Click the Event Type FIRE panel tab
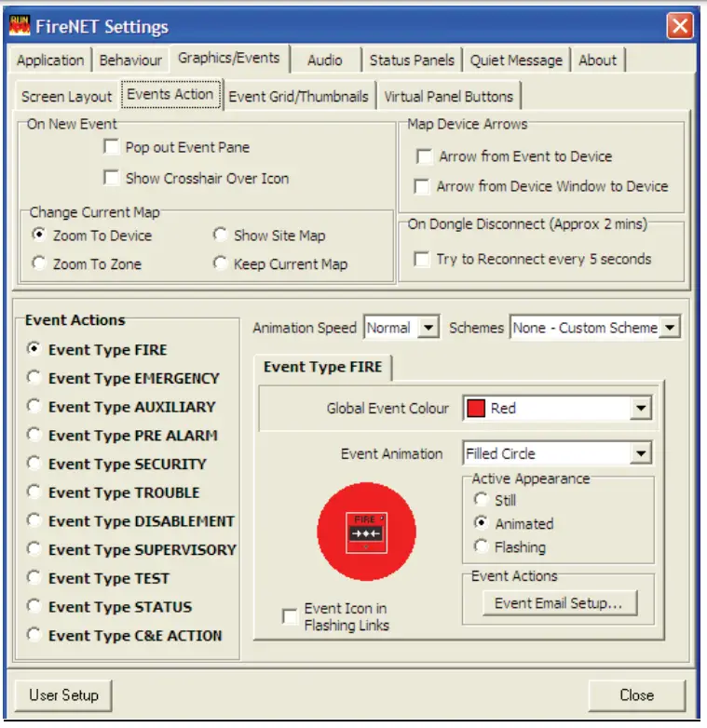Viewport: 707px width, 728px height. (x=323, y=367)
